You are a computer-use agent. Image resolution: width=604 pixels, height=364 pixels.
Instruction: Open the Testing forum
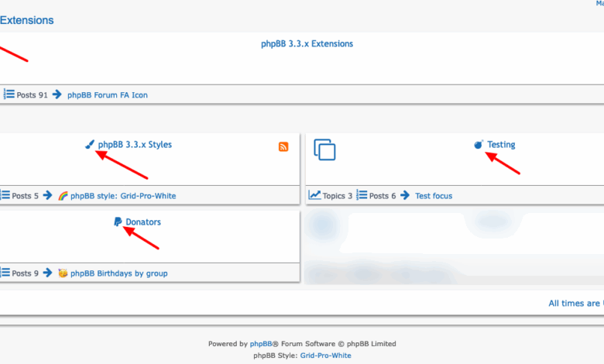[x=501, y=145]
